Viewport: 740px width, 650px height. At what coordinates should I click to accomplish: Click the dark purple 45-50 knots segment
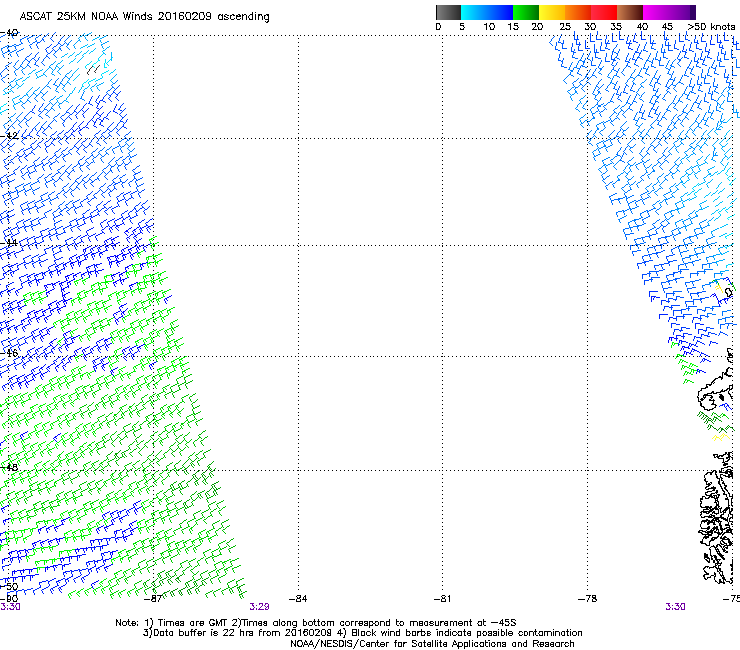click(x=682, y=12)
